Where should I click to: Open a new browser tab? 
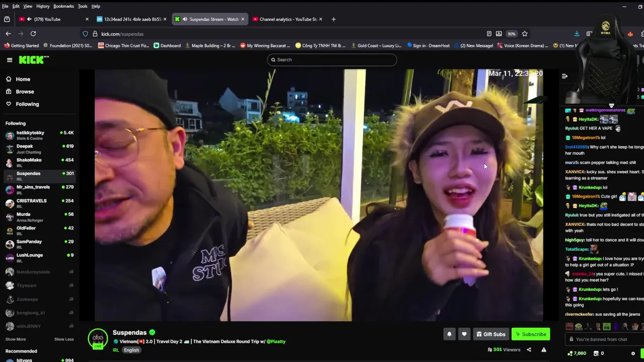(x=334, y=19)
